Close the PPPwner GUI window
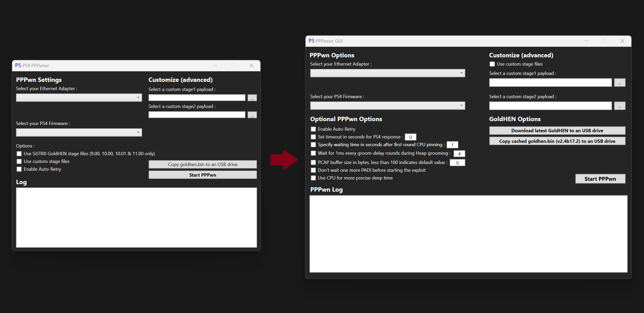This screenshot has width=644, height=313. (x=622, y=41)
